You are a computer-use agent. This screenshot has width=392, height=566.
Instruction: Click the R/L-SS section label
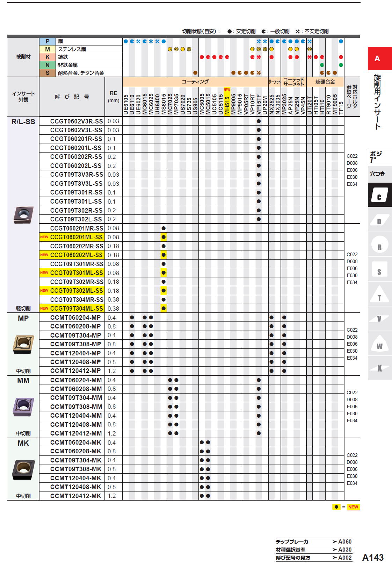[x=23, y=122]
